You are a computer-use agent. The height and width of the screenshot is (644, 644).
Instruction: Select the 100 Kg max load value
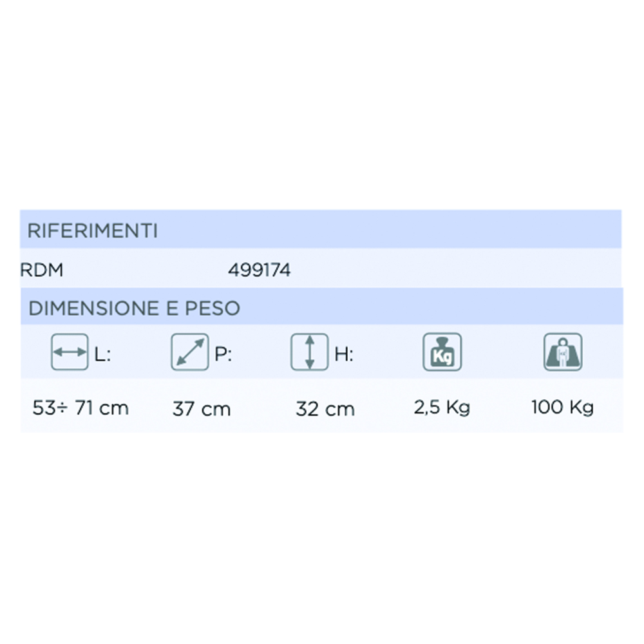562,408
